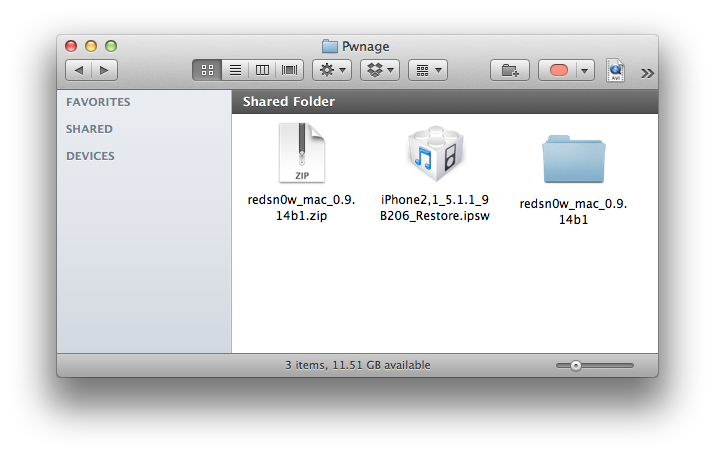Viewport: 715px width, 456px height.
Task: Switch to column view
Action: (x=262, y=70)
